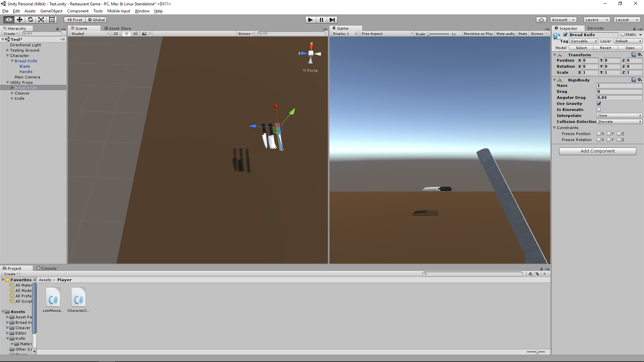644x362 pixels.
Task: Open the Collision Detection dropdown
Action: click(x=619, y=122)
